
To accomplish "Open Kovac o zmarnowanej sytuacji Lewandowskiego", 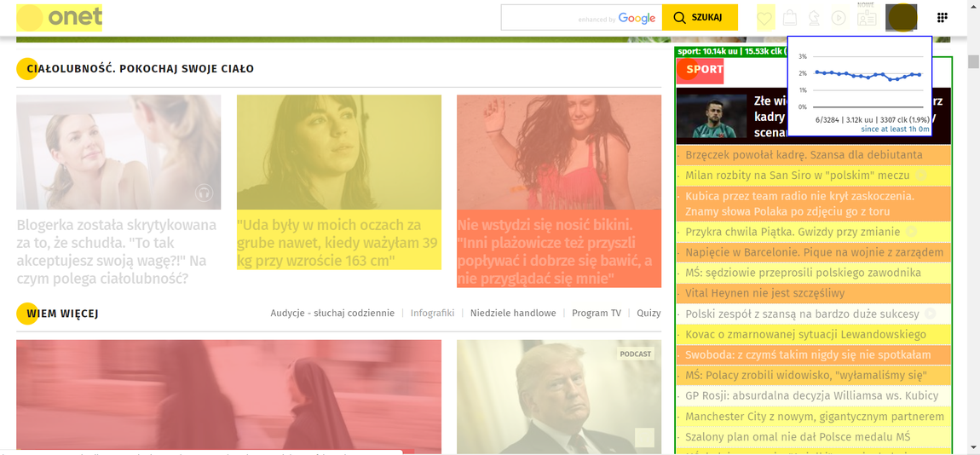I will [x=805, y=334].
